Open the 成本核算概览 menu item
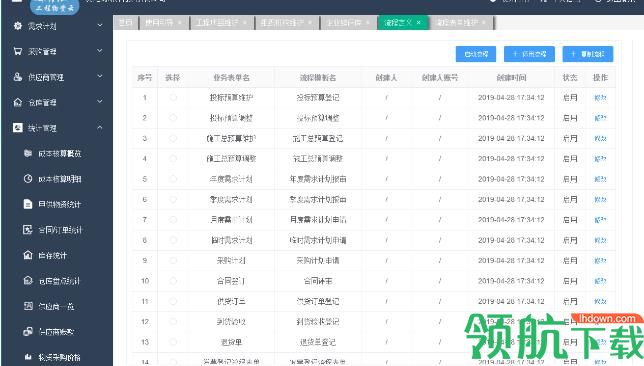 (x=60, y=153)
